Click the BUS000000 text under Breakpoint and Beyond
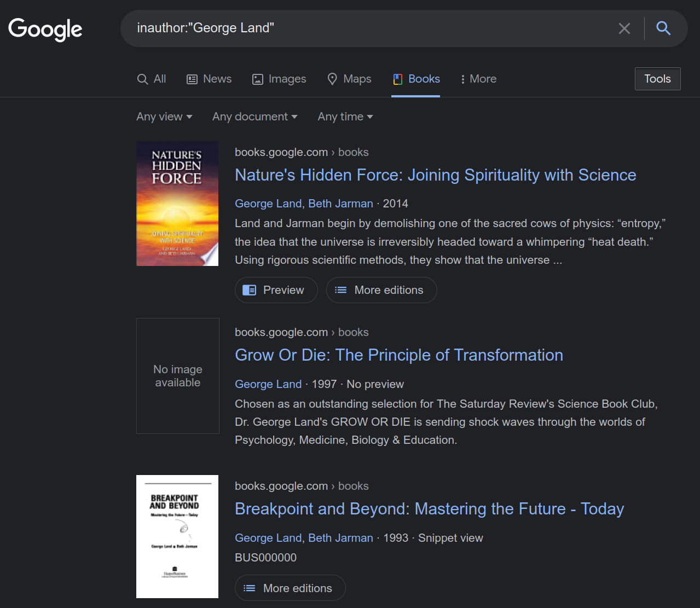The height and width of the screenshot is (608, 700). [x=265, y=558]
